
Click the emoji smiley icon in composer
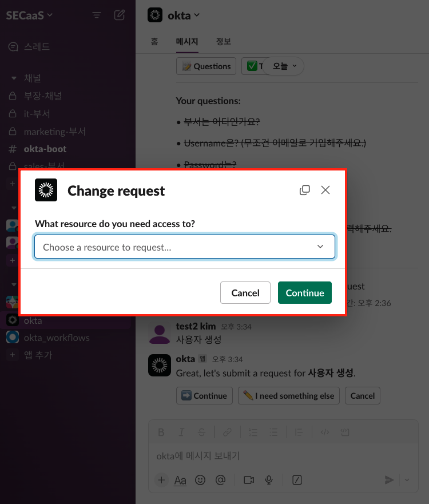(200, 480)
